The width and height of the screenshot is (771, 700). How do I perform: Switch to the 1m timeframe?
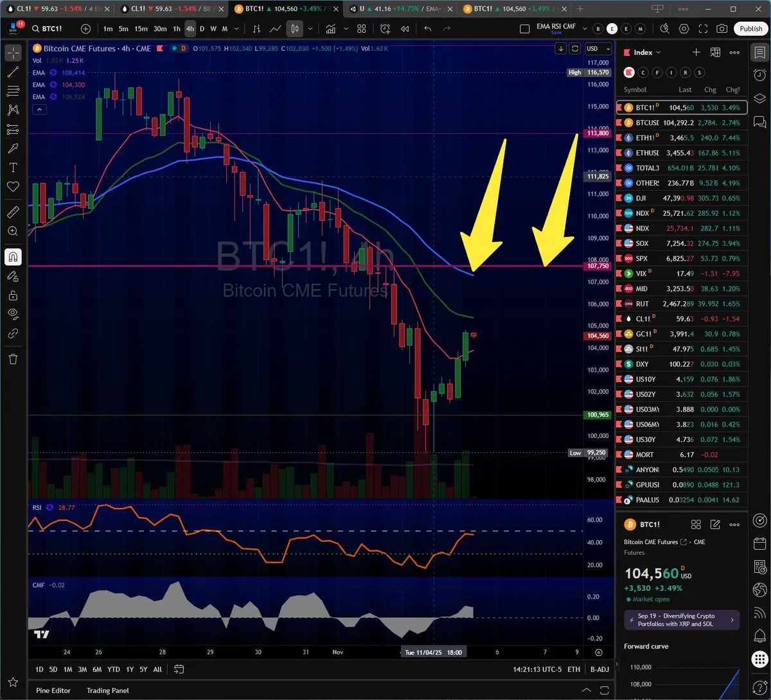click(108, 29)
